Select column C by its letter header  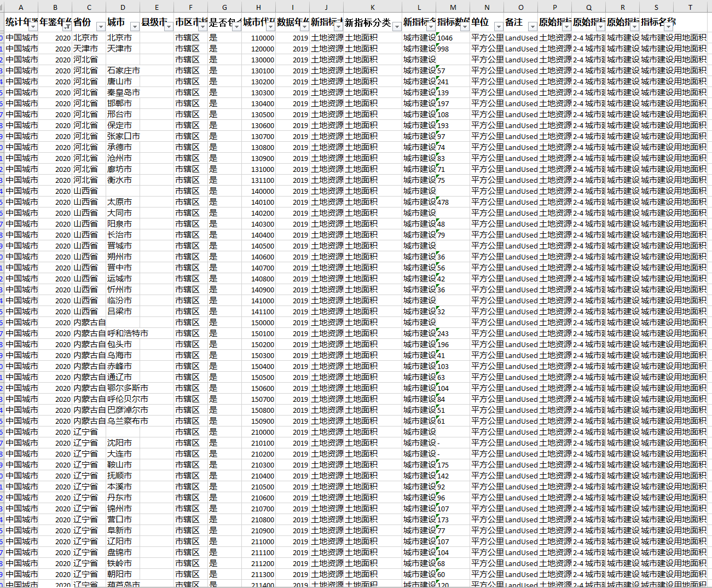(x=89, y=7)
